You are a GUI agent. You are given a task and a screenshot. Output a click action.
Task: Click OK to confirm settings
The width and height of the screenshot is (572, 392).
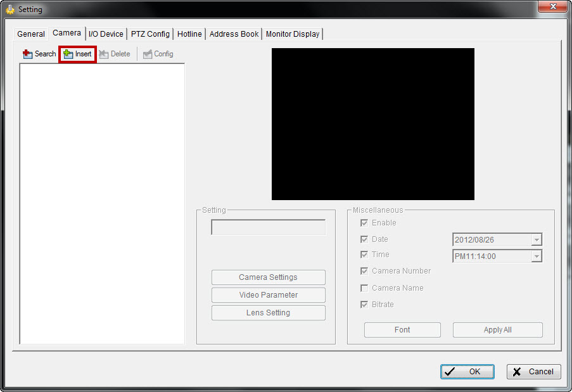click(x=467, y=372)
